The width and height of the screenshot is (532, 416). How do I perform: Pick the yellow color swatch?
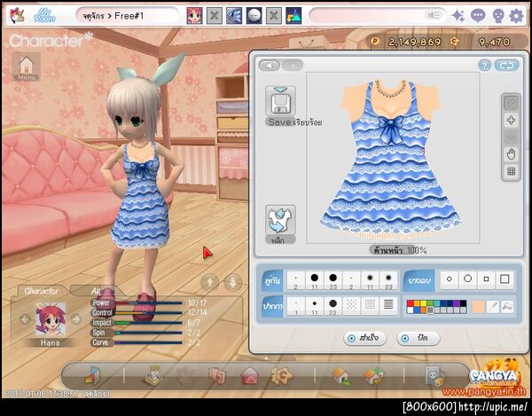(x=423, y=303)
